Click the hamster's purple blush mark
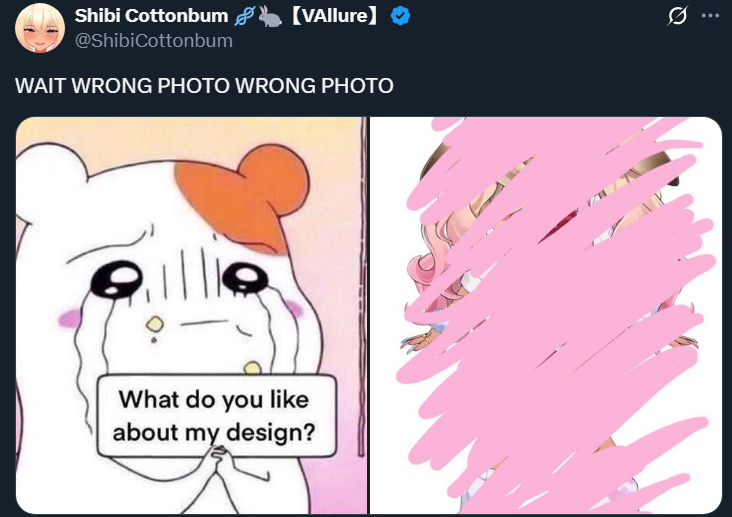The height and width of the screenshot is (517, 732). click(70, 318)
